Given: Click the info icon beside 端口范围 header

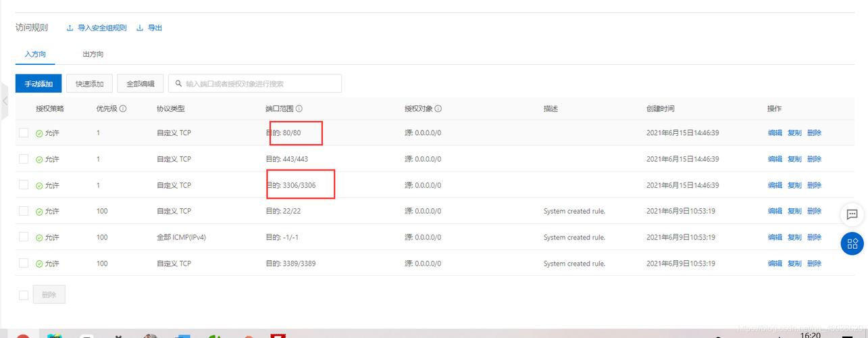Looking at the screenshot, I should (x=299, y=108).
